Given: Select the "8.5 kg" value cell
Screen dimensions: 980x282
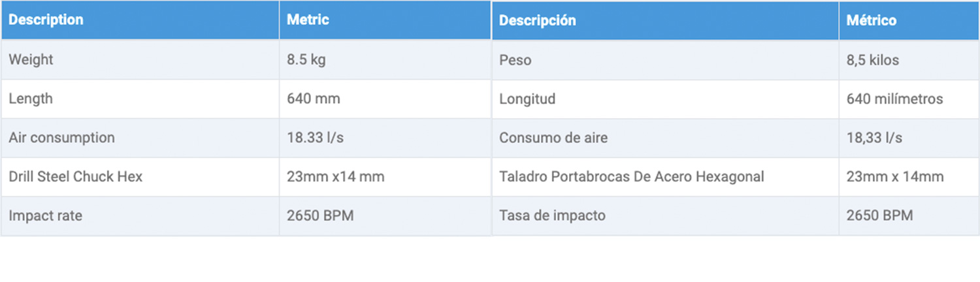Looking at the screenshot, I should click(x=306, y=60).
